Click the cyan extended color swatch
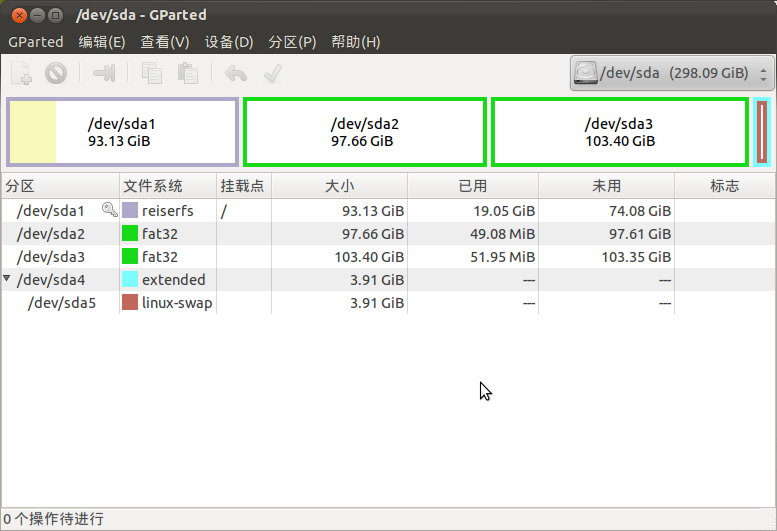 pyautogui.click(x=130, y=279)
